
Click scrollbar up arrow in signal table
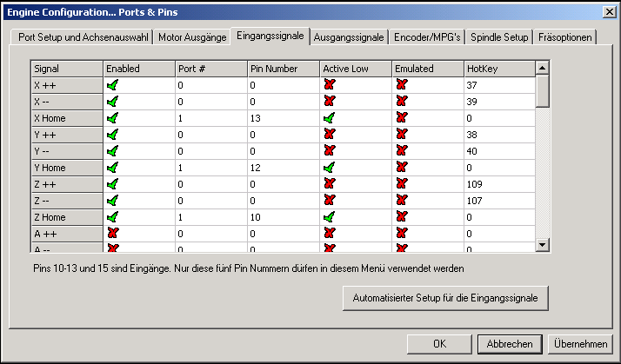542,68
